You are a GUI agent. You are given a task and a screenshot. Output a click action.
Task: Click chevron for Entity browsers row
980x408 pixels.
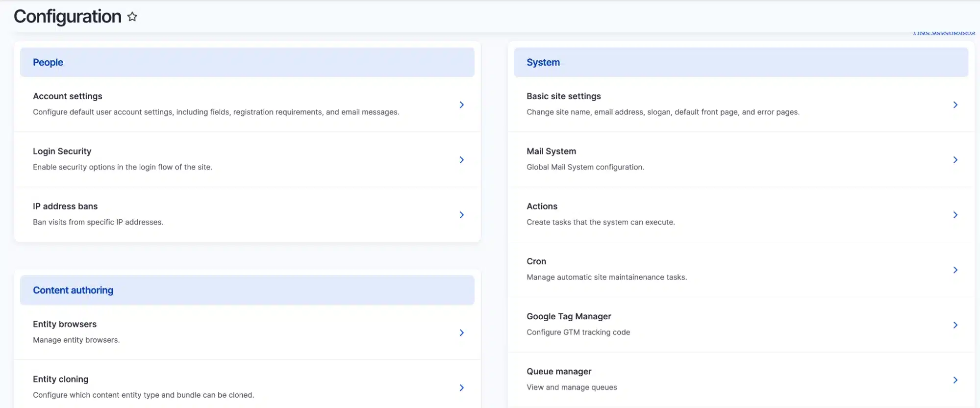(x=461, y=332)
